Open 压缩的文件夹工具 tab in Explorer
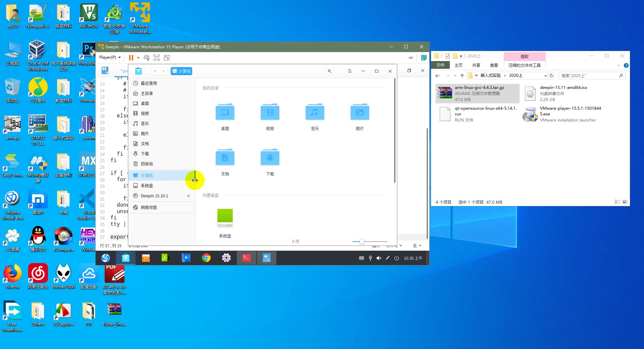The height and width of the screenshot is (349, 644). [525, 65]
